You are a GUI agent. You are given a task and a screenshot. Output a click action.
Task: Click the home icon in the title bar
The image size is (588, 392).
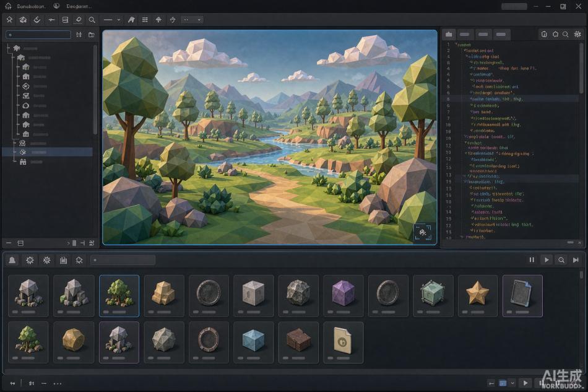[x=8, y=6]
